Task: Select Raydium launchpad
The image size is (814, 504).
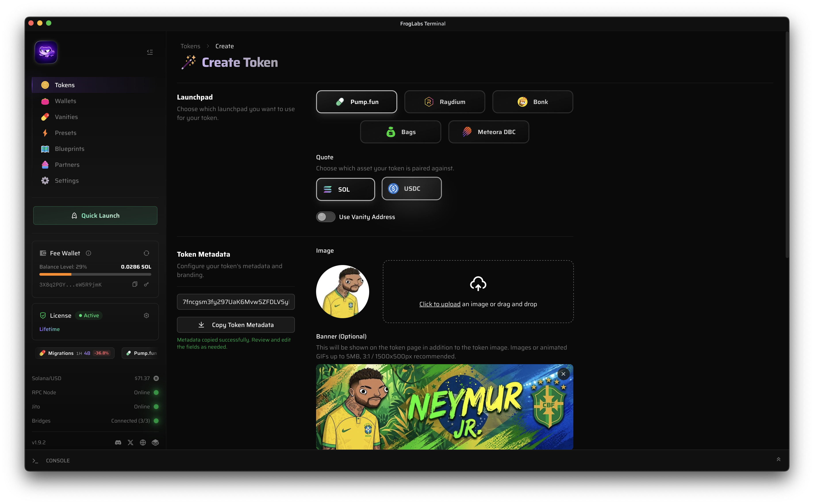Action: 444,102
